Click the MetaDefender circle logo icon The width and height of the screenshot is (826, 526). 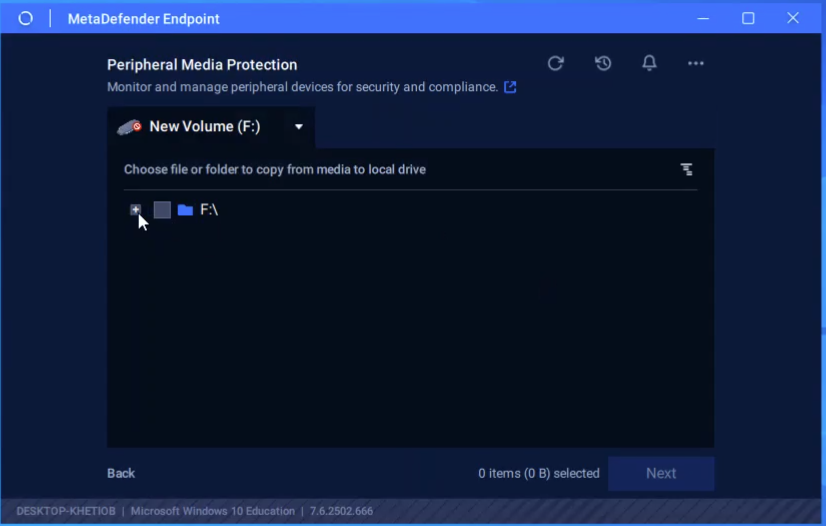click(x=25, y=18)
